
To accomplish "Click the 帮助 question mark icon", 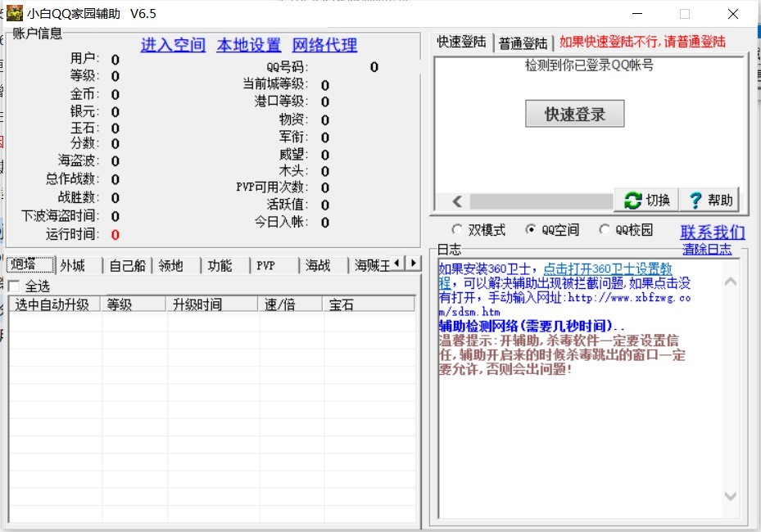I will click(x=695, y=200).
